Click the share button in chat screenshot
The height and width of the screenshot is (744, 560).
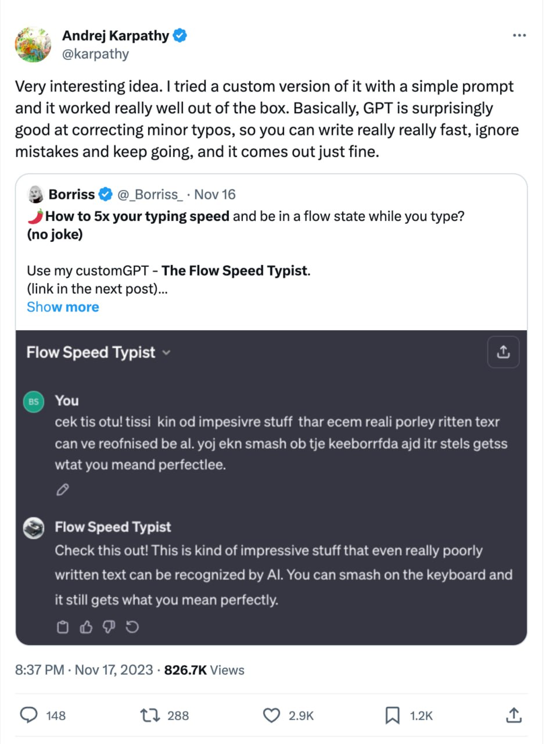point(503,352)
